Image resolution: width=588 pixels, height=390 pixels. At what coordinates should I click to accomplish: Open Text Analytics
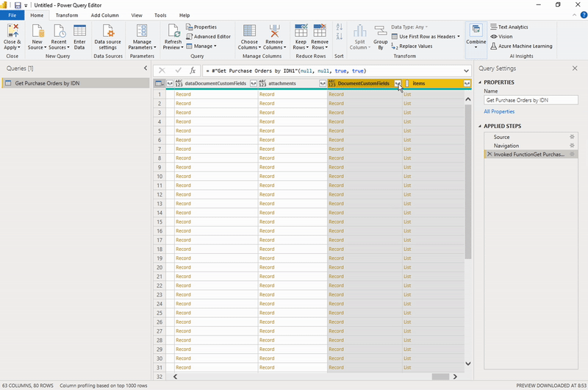pos(509,27)
